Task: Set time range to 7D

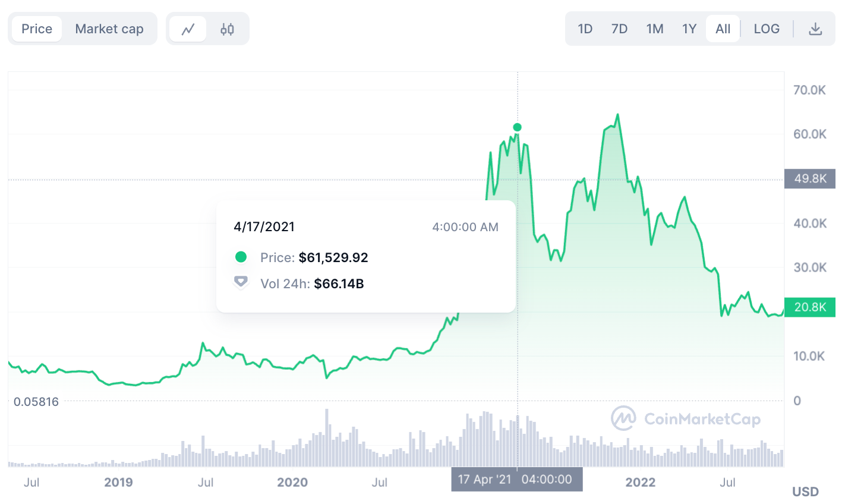Action: (x=619, y=29)
